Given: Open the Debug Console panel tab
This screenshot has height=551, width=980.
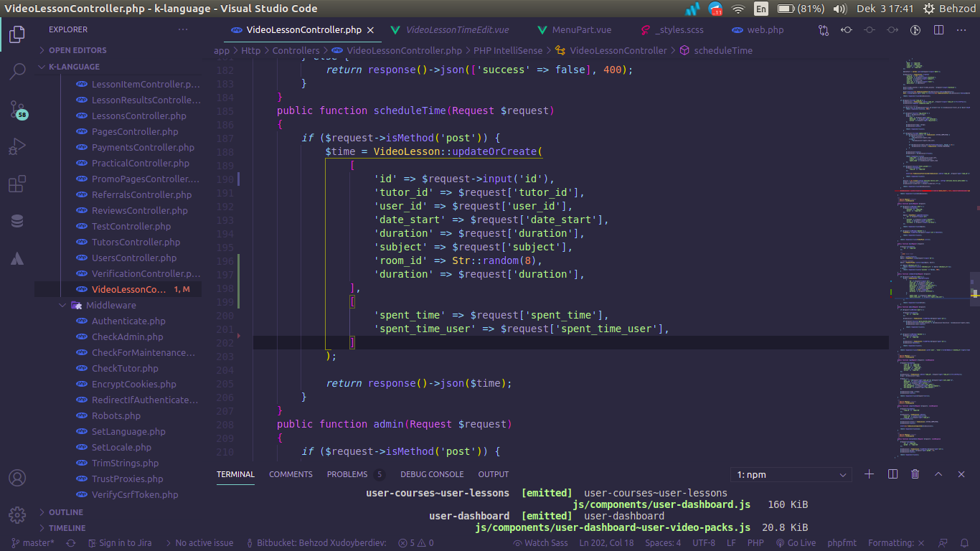Looking at the screenshot, I should (432, 474).
